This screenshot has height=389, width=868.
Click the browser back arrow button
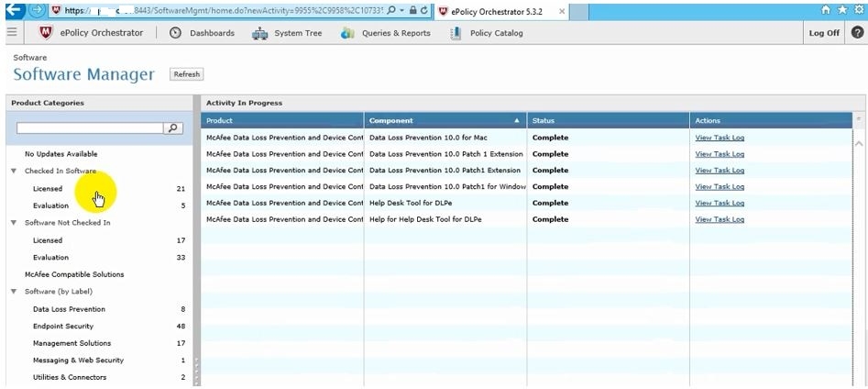[13, 10]
